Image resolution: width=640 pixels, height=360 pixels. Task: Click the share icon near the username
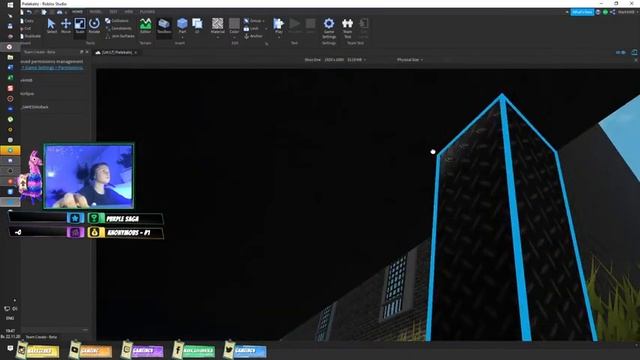613,12
